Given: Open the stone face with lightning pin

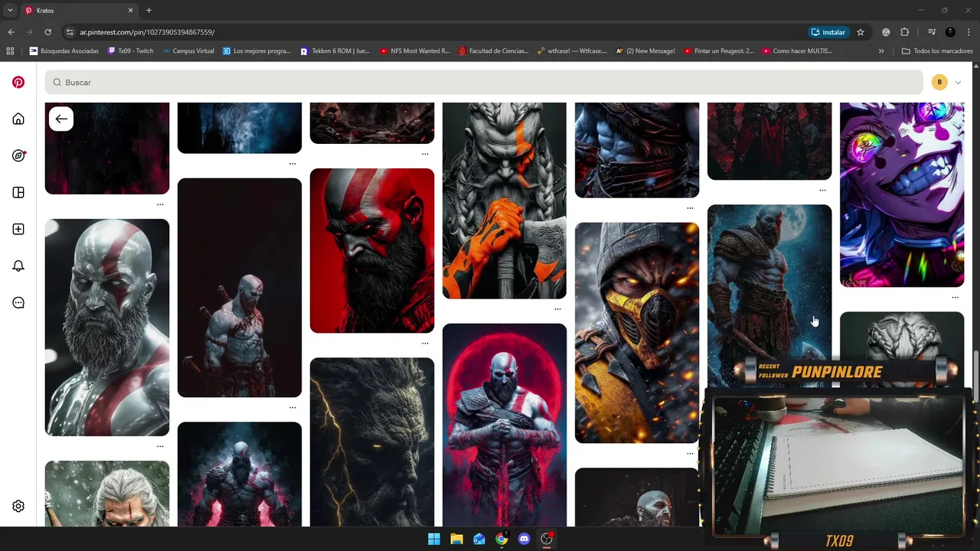Looking at the screenshot, I should [x=372, y=442].
